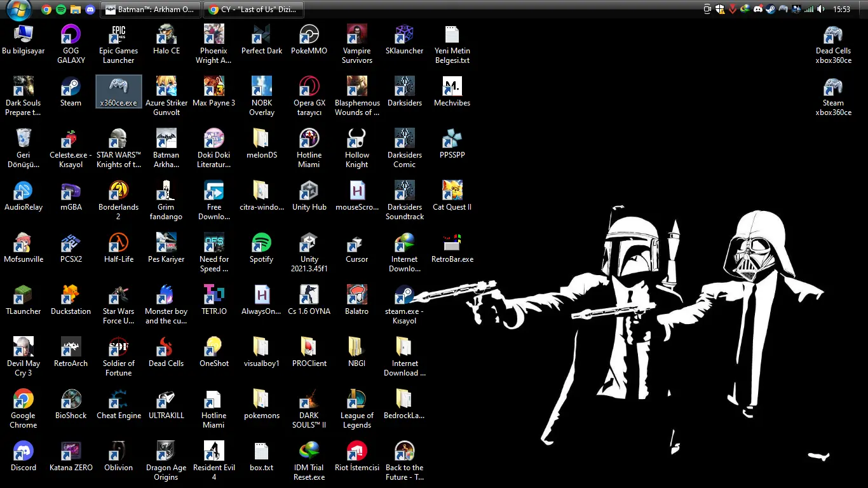Select the mGBA emulator icon

click(x=71, y=196)
